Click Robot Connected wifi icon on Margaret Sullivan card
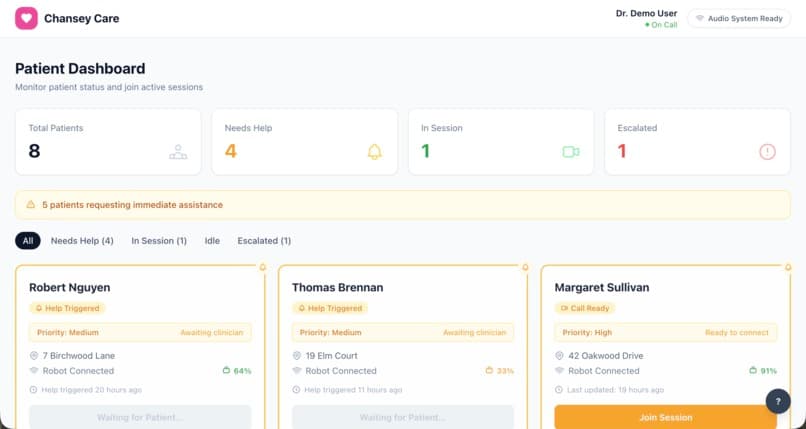 point(559,370)
